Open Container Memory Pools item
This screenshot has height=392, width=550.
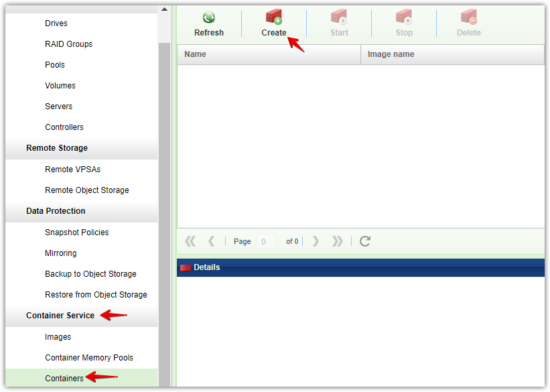[89, 358]
